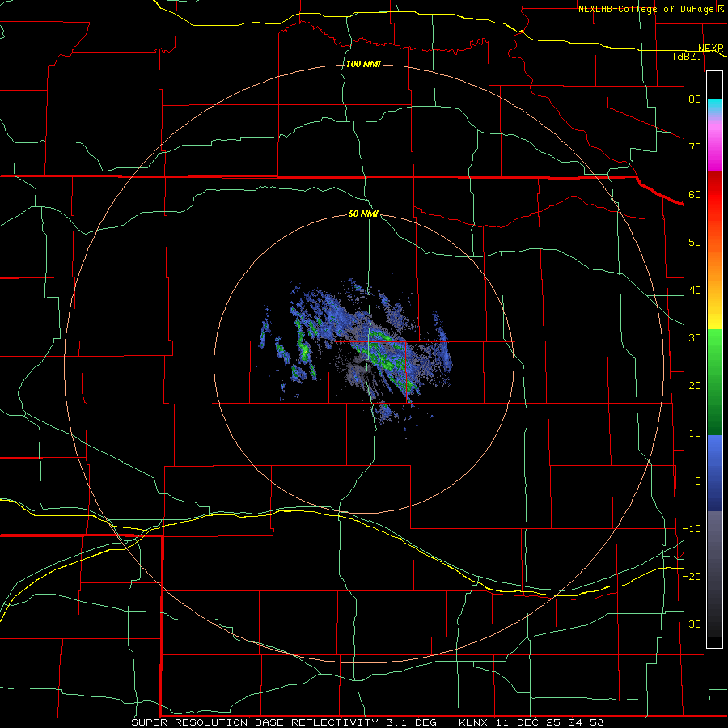Click the [dBZ] unit label
Image resolution: width=728 pixels, height=728 pixels.
(687, 56)
